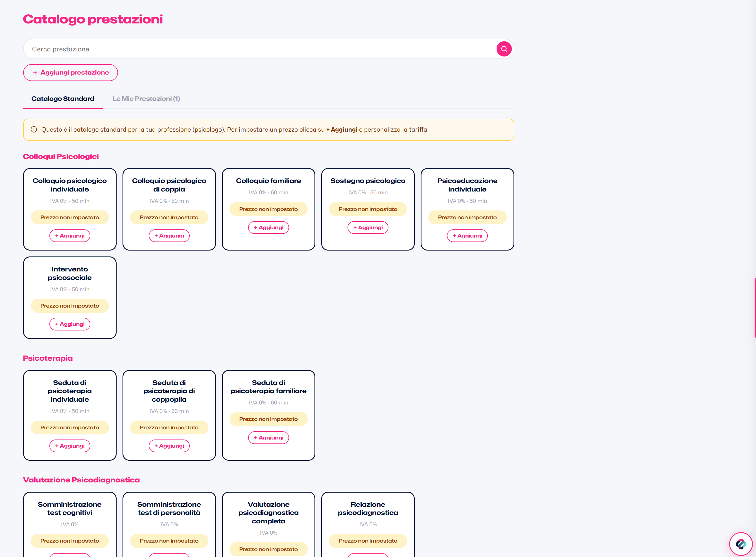Click the Aggiungi prestazione button

click(70, 73)
